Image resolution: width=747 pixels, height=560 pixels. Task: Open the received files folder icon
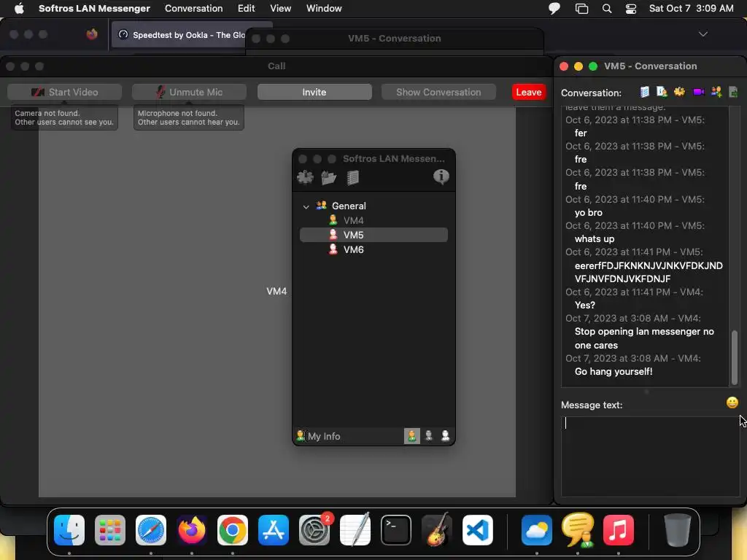pos(329,177)
